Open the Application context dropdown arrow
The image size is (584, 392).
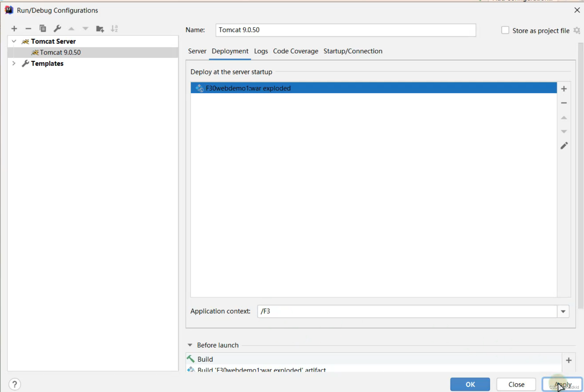click(563, 311)
